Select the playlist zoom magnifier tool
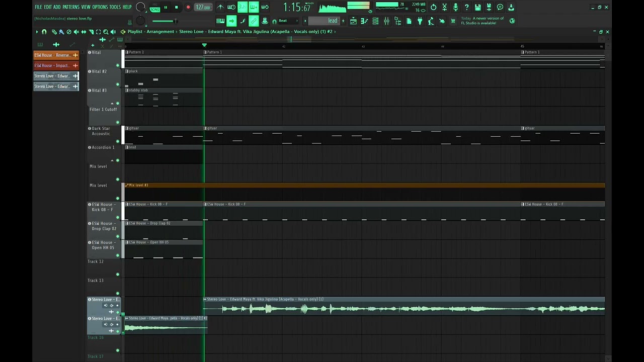Screen dimensions: 644x362 point(105,32)
